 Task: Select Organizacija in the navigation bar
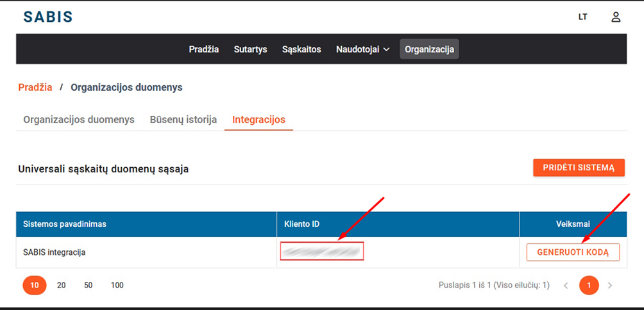tap(429, 49)
